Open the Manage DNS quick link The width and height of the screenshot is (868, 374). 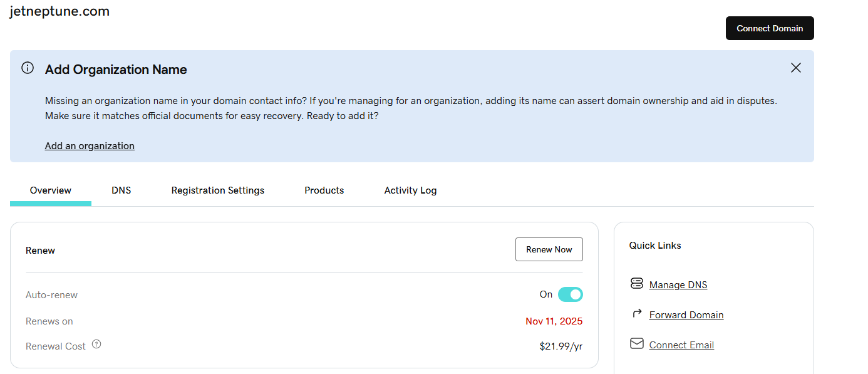point(678,285)
